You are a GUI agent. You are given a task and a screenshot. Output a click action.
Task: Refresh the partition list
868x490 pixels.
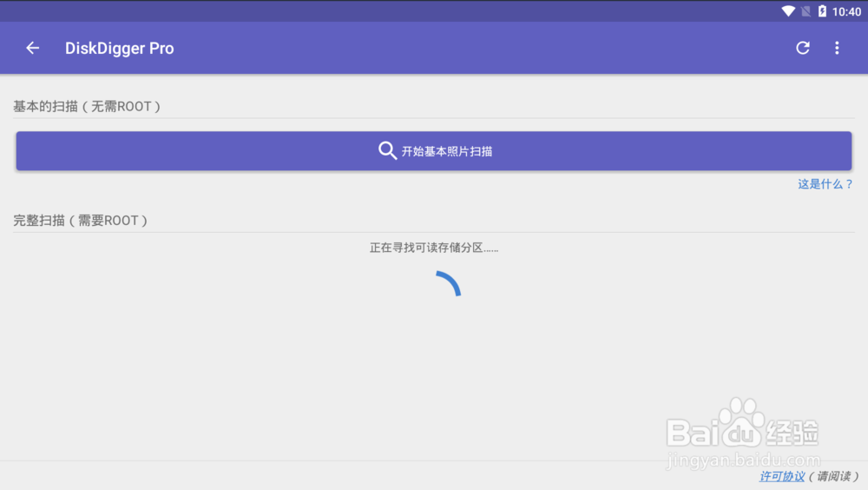click(x=803, y=49)
